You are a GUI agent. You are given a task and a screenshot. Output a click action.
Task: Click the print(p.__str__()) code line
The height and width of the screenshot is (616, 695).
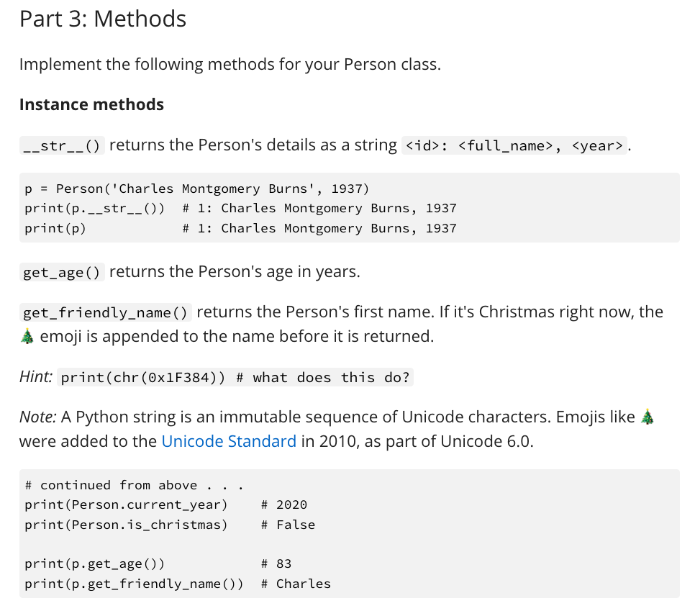pos(241,208)
